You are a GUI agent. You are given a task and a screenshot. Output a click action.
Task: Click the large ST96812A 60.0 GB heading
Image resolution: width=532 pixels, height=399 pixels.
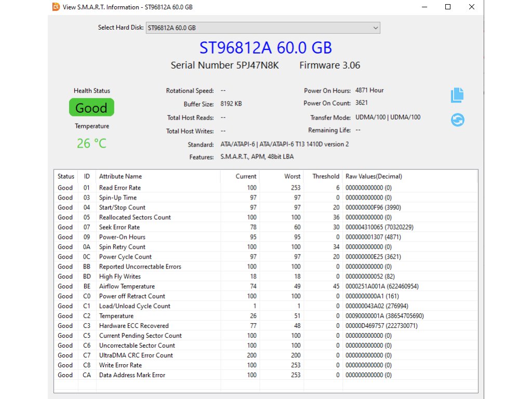pyautogui.click(x=265, y=47)
